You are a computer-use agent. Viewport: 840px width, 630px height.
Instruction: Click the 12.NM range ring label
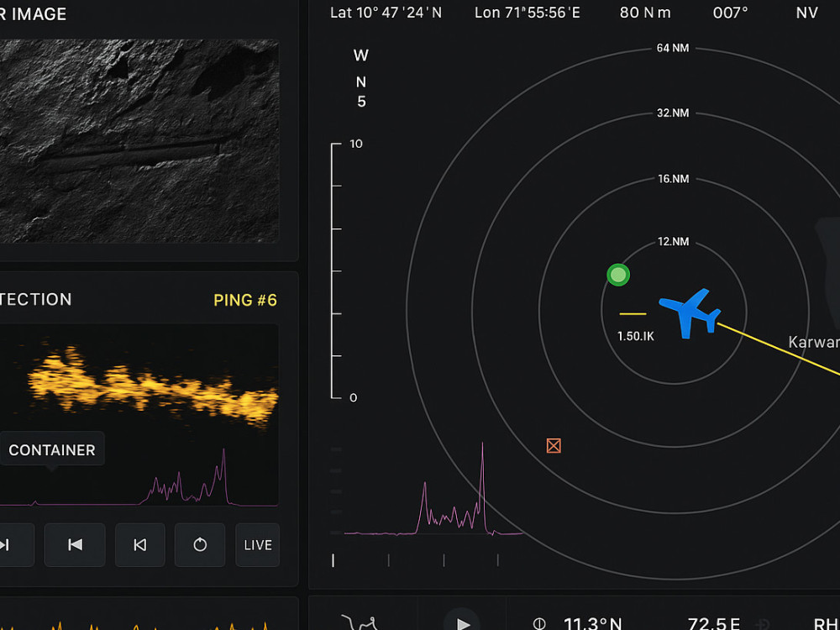pyautogui.click(x=674, y=242)
